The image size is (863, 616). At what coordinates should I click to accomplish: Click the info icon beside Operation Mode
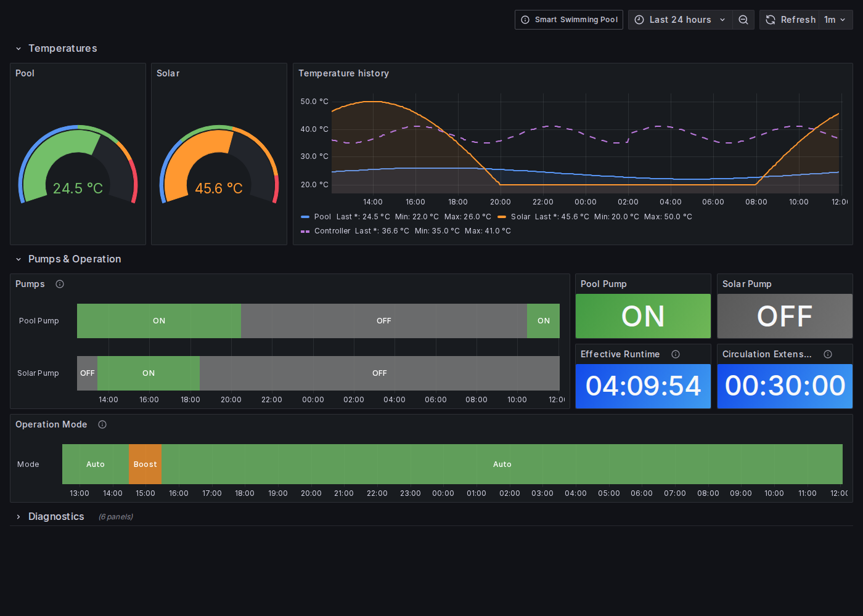click(102, 424)
